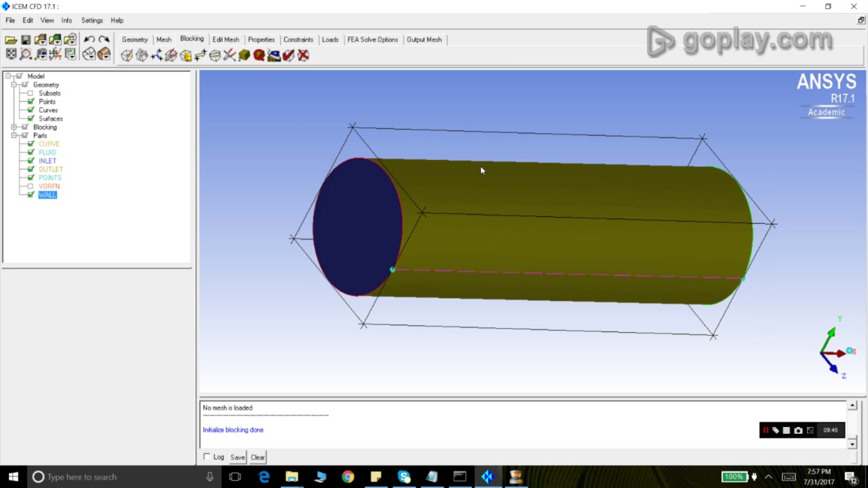Image resolution: width=868 pixels, height=488 pixels.
Task: Switch to the Mesh tab
Action: 164,39
